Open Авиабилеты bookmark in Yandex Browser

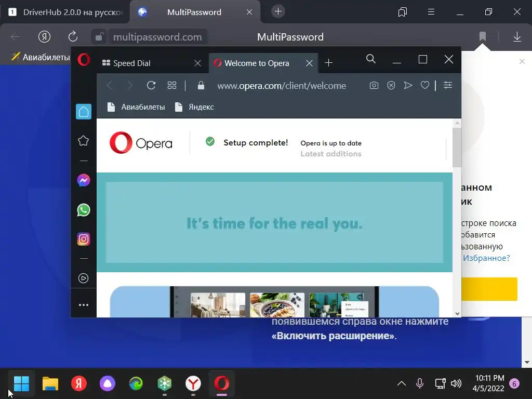(41, 57)
